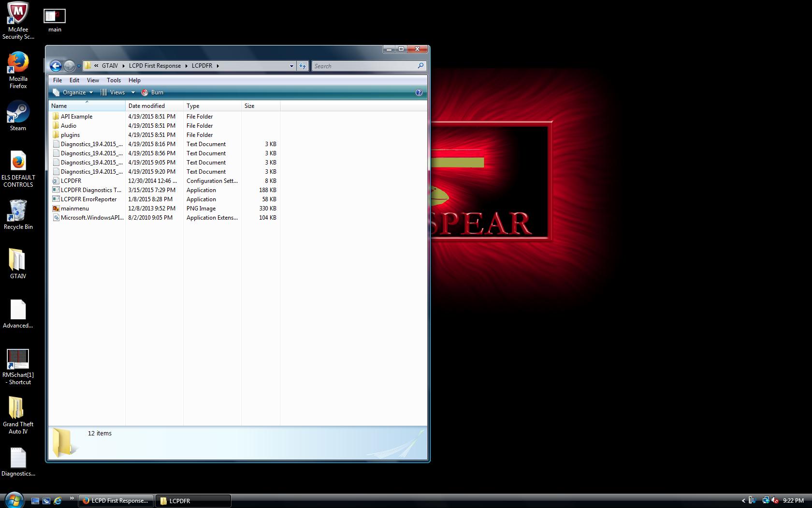The width and height of the screenshot is (812, 508).
Task: Switch to LCPD First Response taskbar window
Action: coord(116,501)
